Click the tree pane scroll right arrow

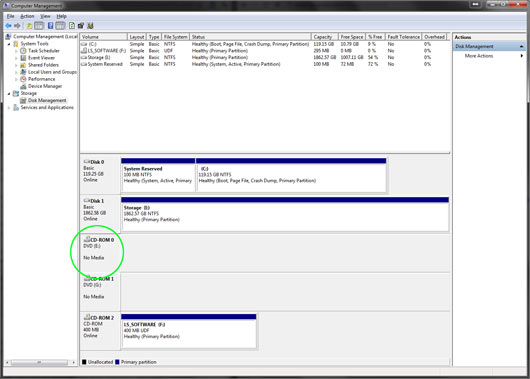[x=74, y=362]
